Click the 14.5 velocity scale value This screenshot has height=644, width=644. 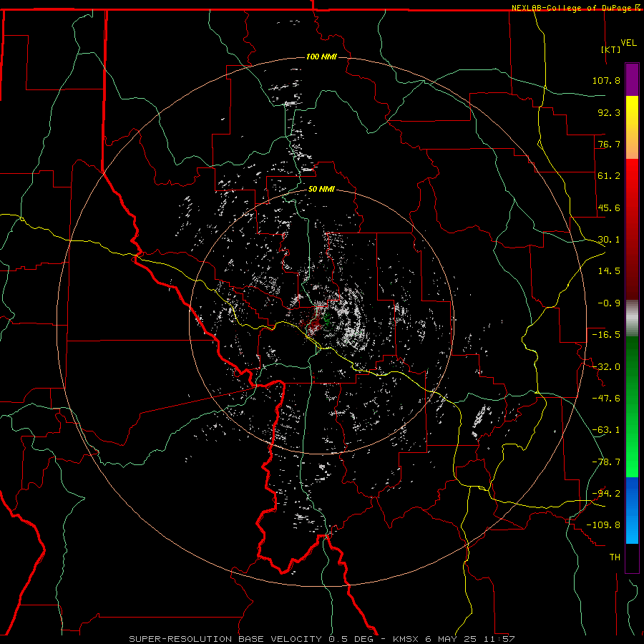[609, 271]
